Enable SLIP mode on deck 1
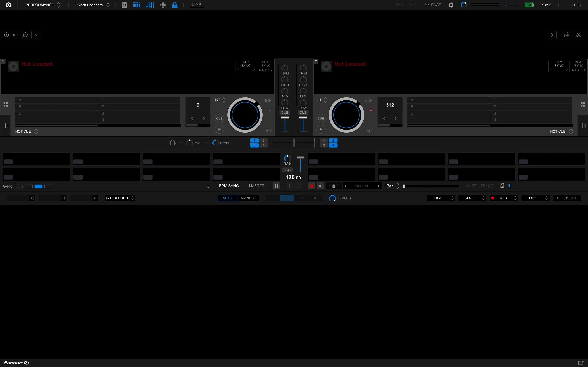 tap(267, 100)
